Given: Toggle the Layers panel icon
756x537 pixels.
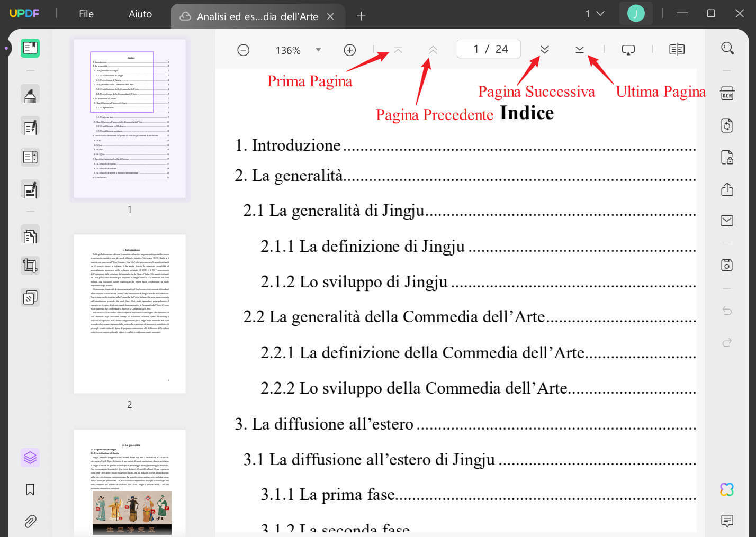Looking at the screenshot, I should click(30, 457).
